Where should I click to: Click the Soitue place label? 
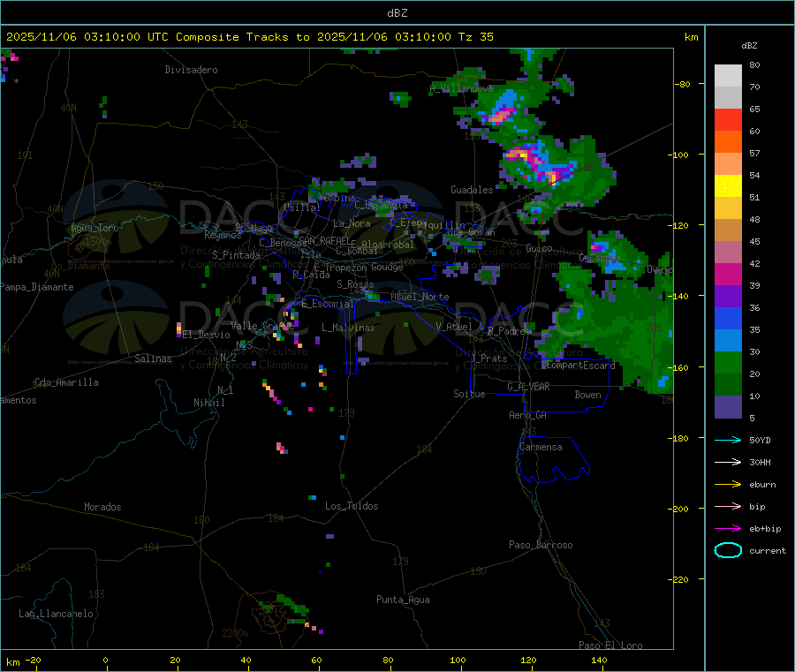(469, 394)
